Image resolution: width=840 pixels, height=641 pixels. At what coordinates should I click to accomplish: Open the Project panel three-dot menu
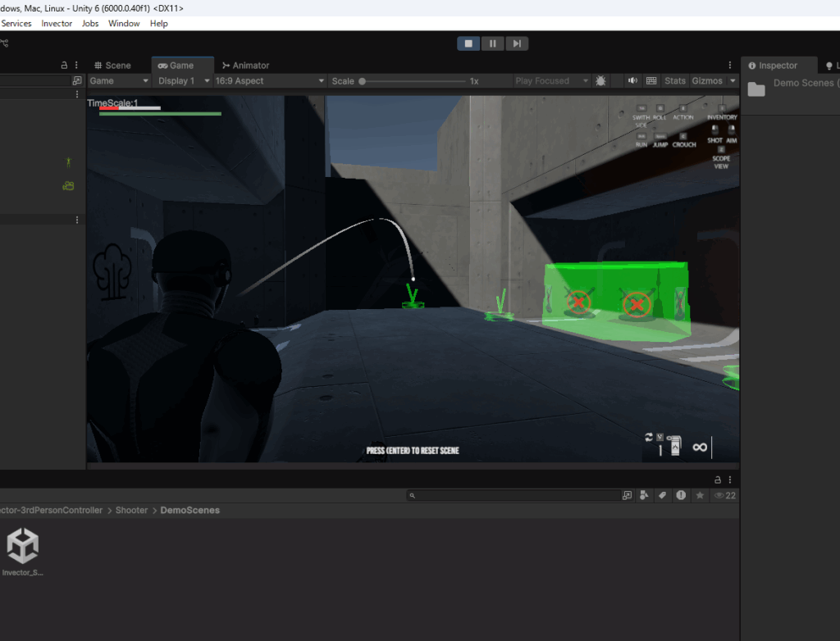(729, 480)
